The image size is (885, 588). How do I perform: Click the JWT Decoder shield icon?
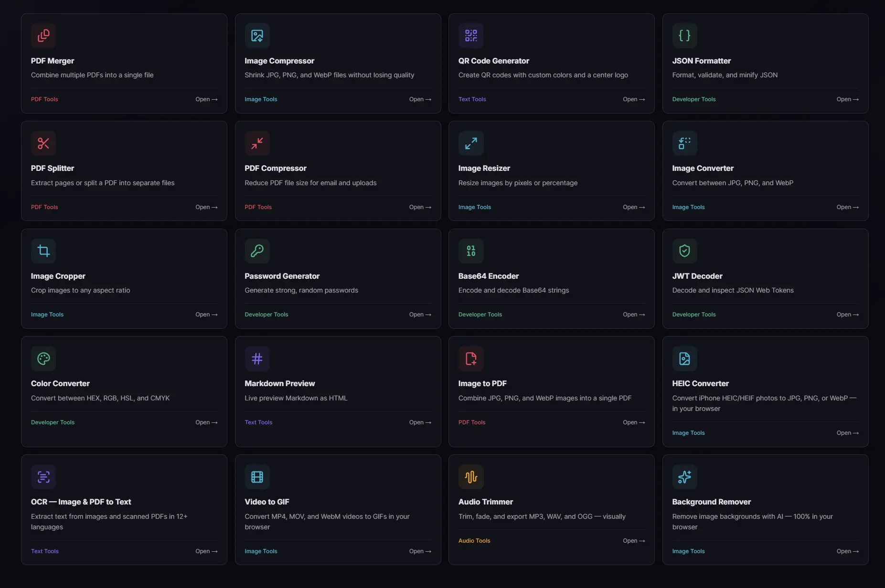pos(684,251)
